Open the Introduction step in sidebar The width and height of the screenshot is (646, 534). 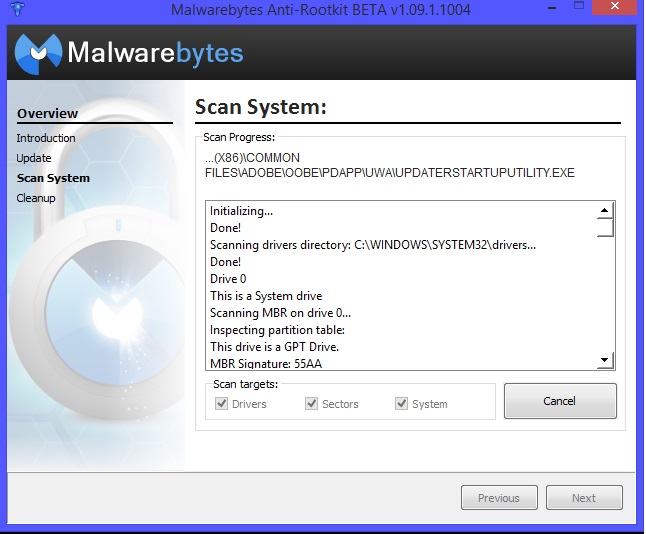tap(46, 138)
